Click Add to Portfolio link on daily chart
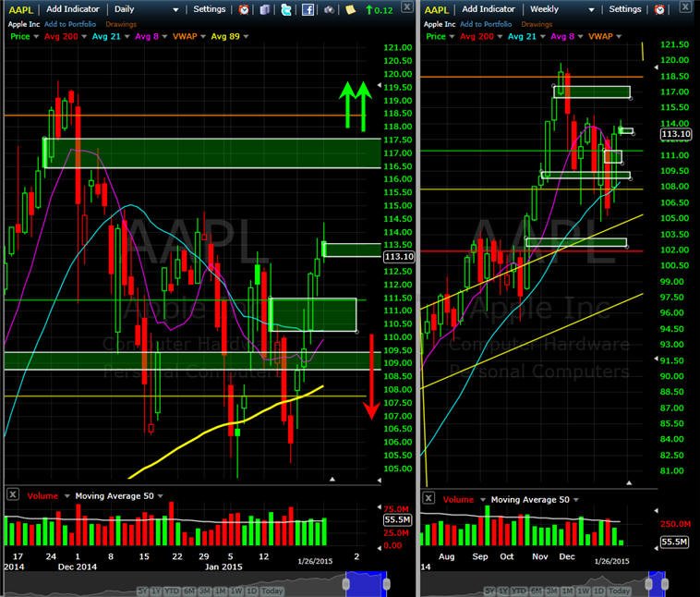This screenshot has width=700, height=597. [70, 24]
